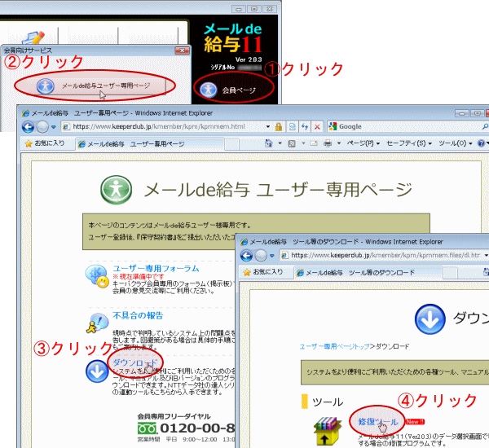
Task: Expand the print dropdown arrow
Action: (339, 143)
